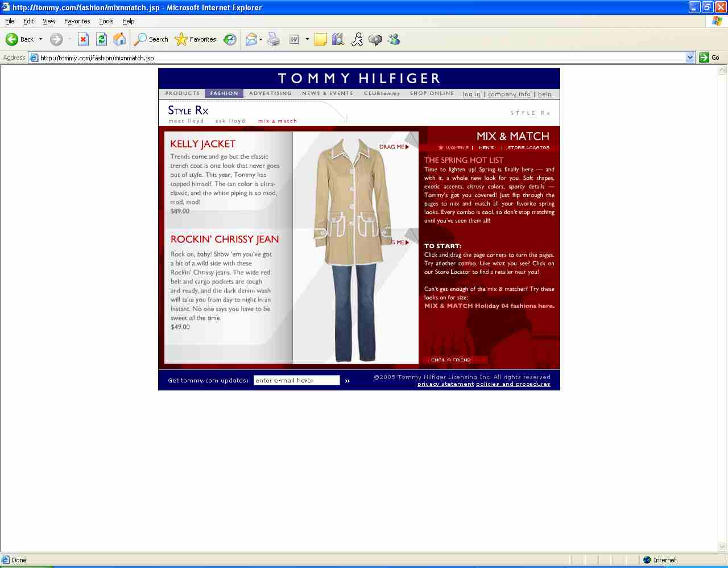The image size is (728, 568).
Task: Open the Search pane from toolbar
Action: pos(151,39)
